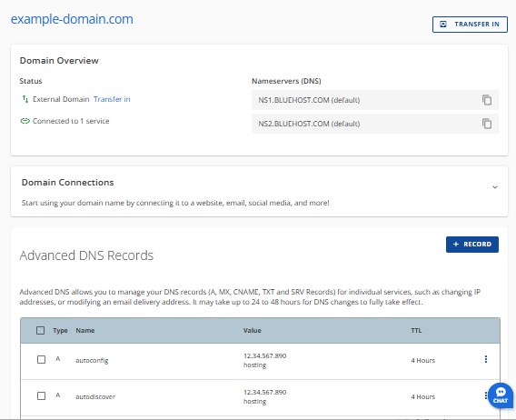The image size is (516, 420).
Task: Click the External Domain status text
Action: point(61,99)
